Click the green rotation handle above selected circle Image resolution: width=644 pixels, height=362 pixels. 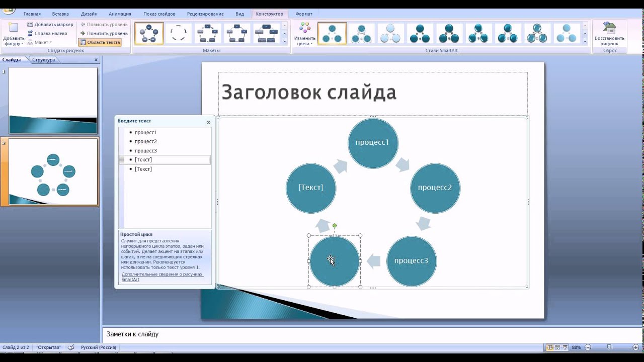(x=335, y=226)
